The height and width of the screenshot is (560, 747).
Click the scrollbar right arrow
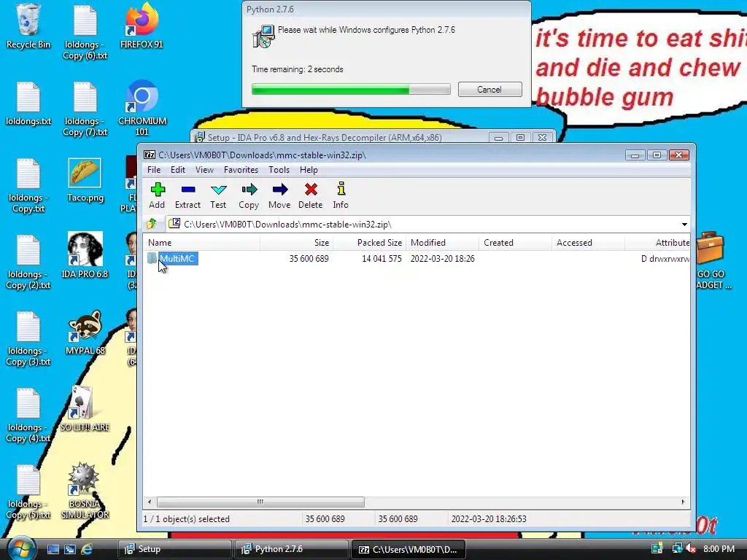683,502
